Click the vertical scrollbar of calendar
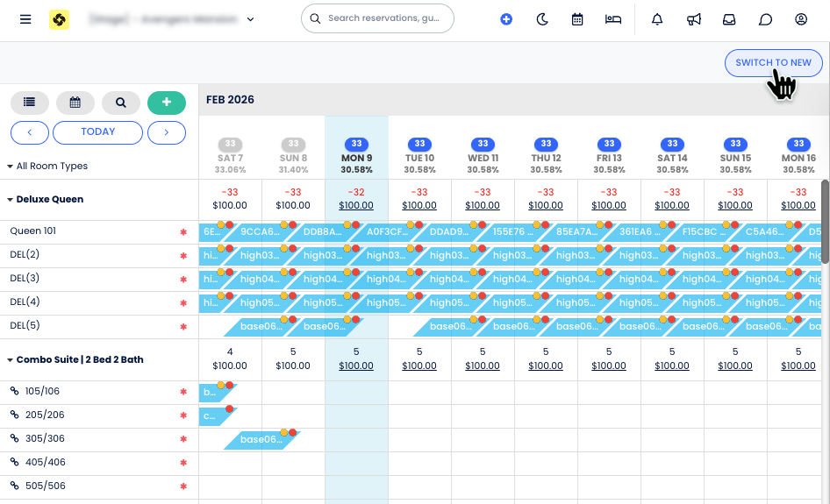Screen dimensions: 830x504 pos(825,221)
